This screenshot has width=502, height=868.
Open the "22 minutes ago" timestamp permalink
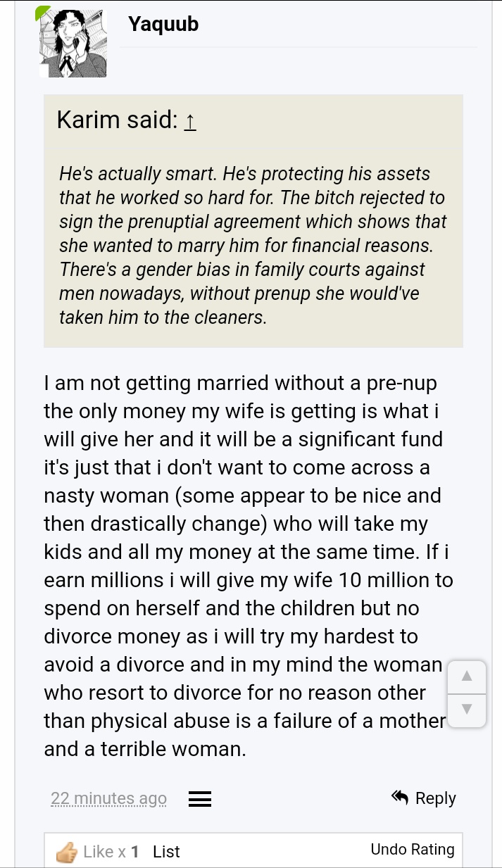click(x=108, y=798)
